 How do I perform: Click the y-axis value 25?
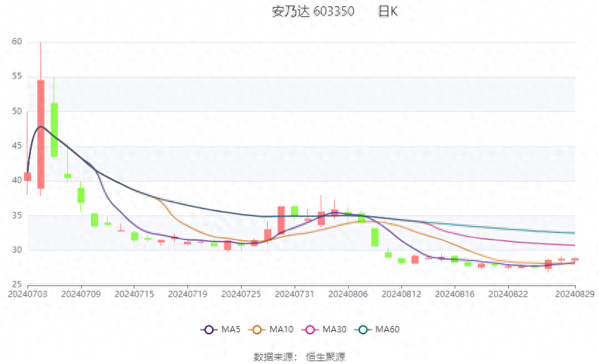coord(17,284)
